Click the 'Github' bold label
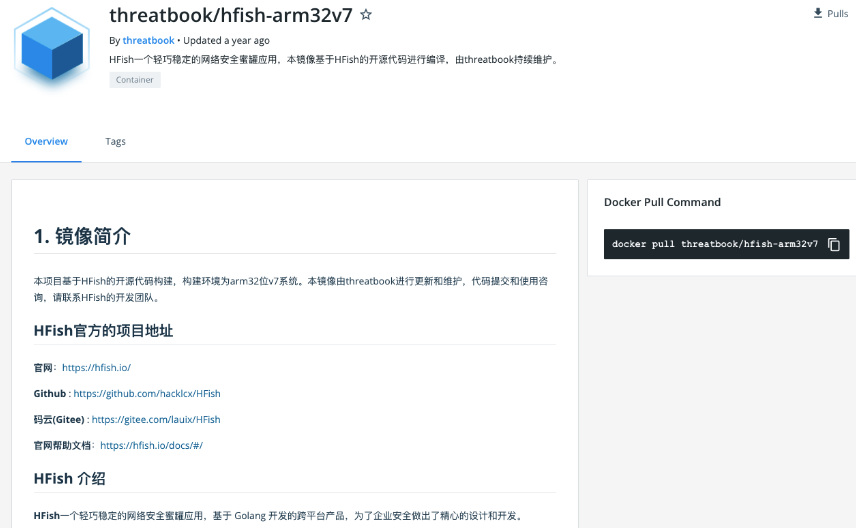 (x=50, y=394)
